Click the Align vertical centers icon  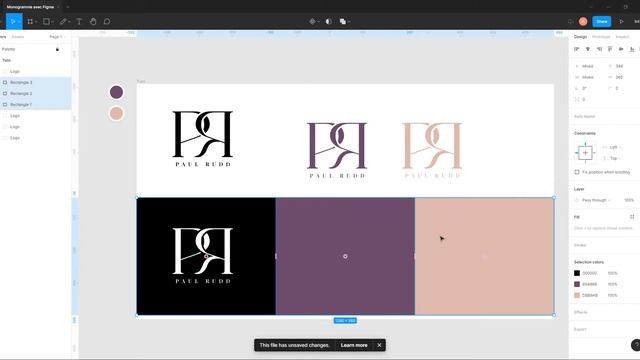[x=621, y=49]
